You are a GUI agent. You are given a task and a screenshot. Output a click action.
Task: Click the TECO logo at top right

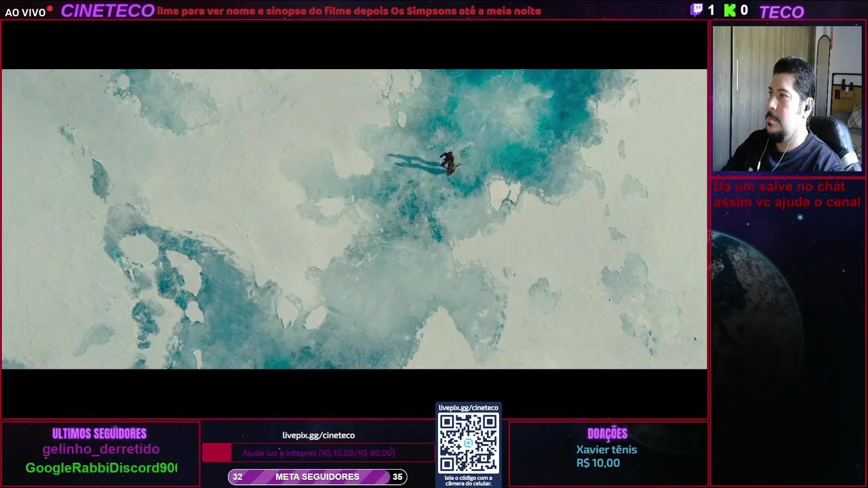[781, 12]
